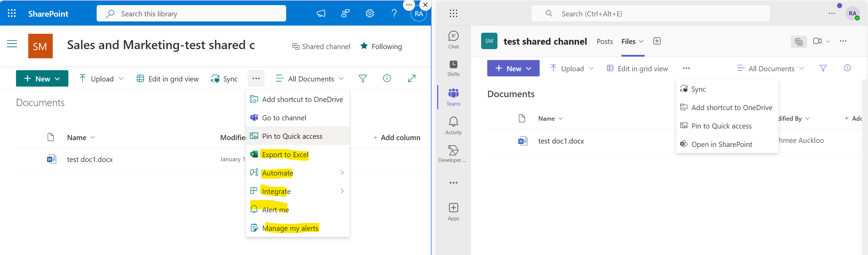Click the expand content arrow icon in SharePoint
Screen dimensions: 868x255
412,78
